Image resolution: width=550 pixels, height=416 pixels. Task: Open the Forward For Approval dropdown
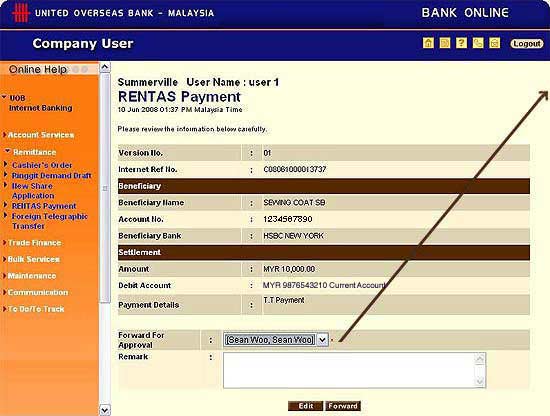click(x=276, y=340)
